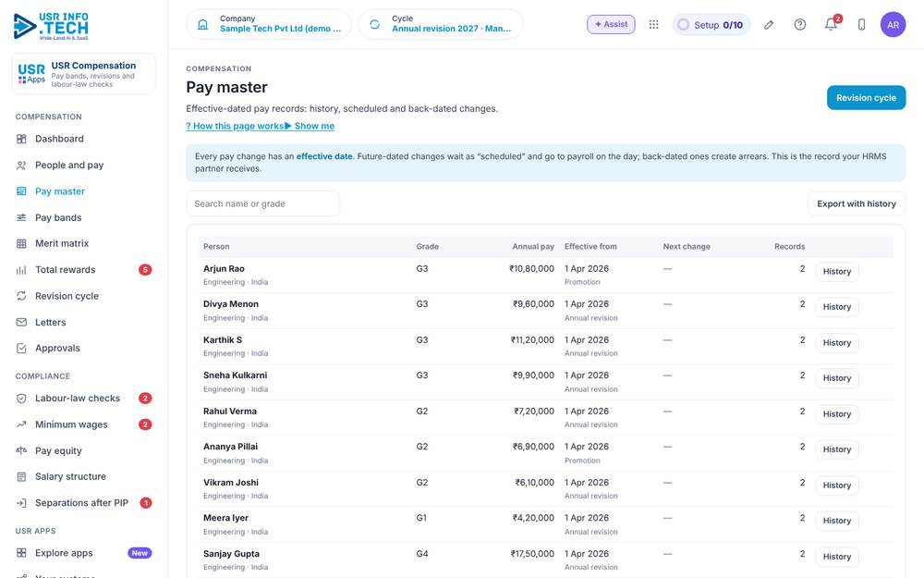The width and height of the screenshot is (924, 578).
Task: Click the pencil edit icon in header
Action: coord(769,25)
